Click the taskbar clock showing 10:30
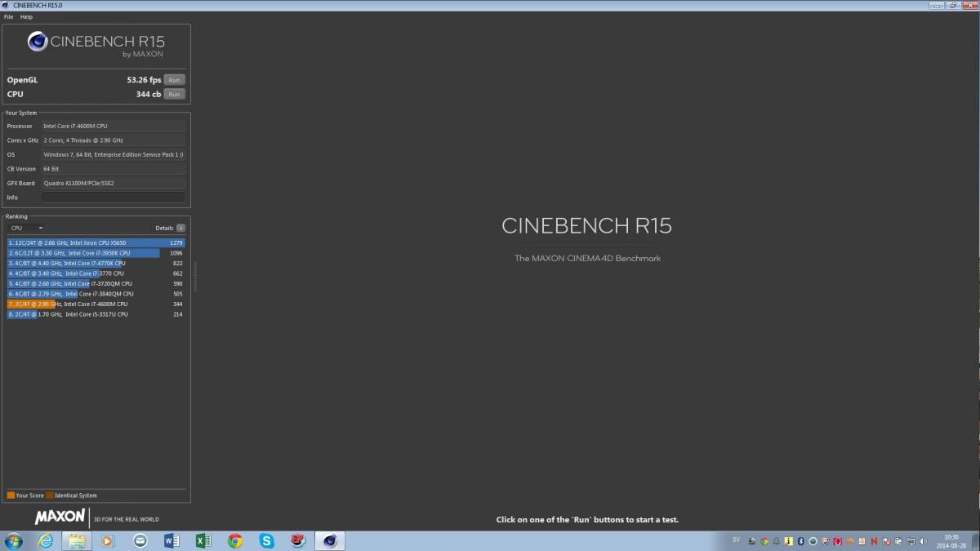980x551 pixels. point(951,541)
